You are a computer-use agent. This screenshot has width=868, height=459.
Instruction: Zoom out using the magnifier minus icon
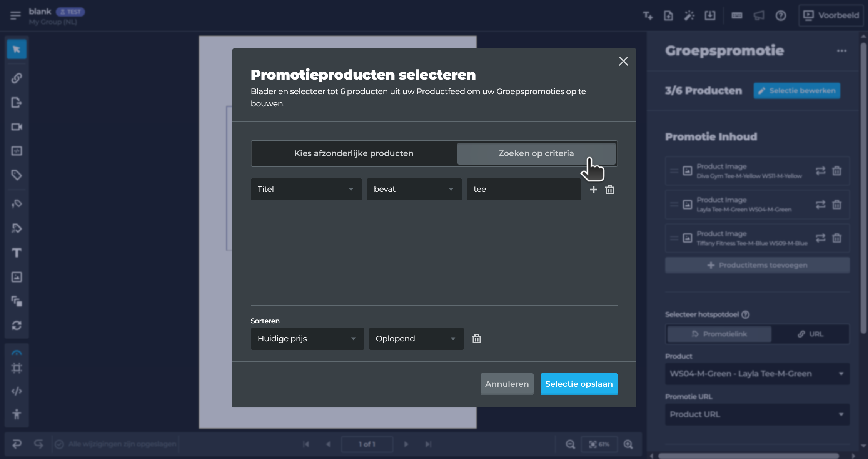pos(570,444)
